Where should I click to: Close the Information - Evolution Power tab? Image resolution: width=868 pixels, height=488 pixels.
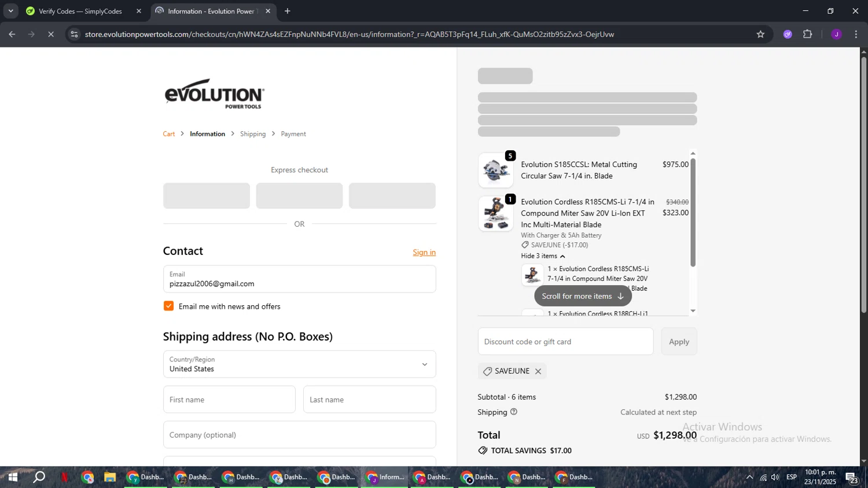click(268, 11)
